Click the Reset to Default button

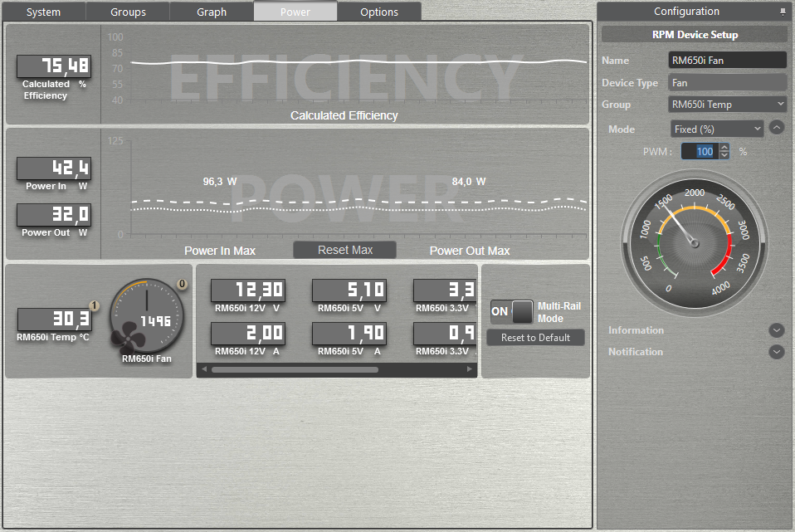(535, 338)
